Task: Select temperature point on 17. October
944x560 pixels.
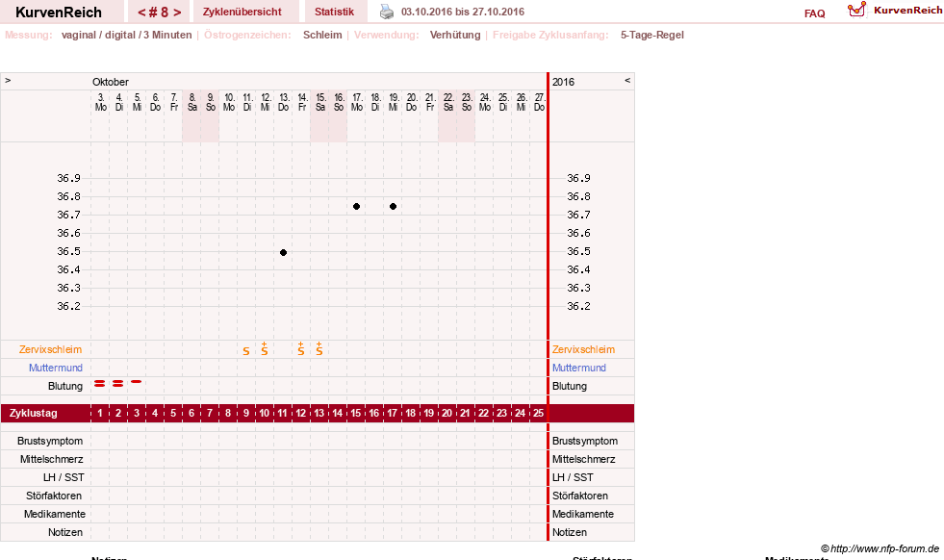Action: pos(356,207)
